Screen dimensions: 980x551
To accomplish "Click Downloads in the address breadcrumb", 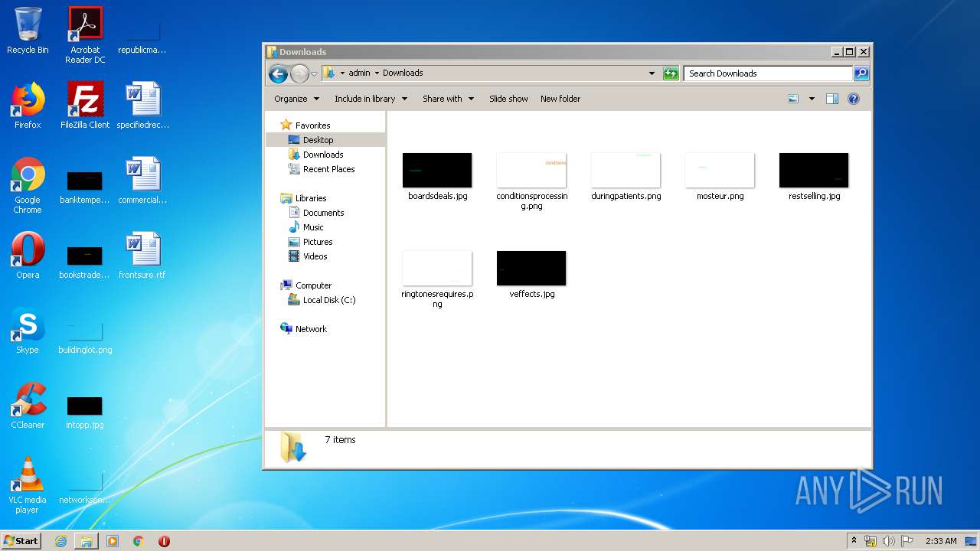I will (x=403, y=73).
